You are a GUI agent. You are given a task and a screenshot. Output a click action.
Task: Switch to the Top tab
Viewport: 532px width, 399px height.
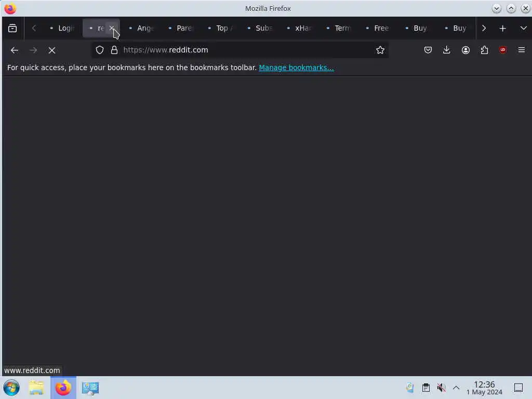(x=220, y=28)
